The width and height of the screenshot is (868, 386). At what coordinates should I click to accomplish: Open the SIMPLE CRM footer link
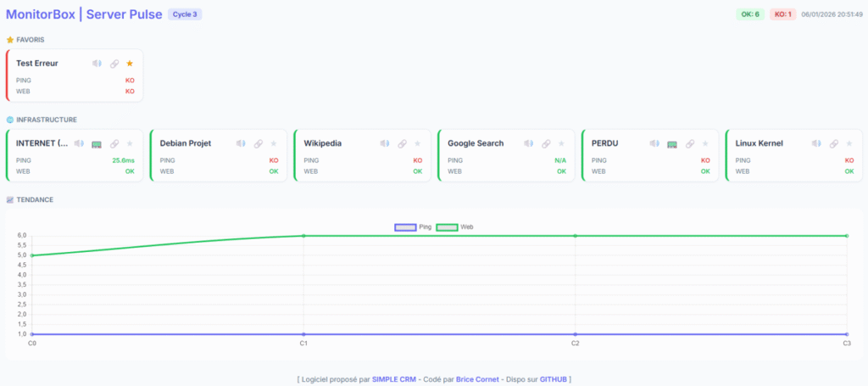tap(396, 379)
